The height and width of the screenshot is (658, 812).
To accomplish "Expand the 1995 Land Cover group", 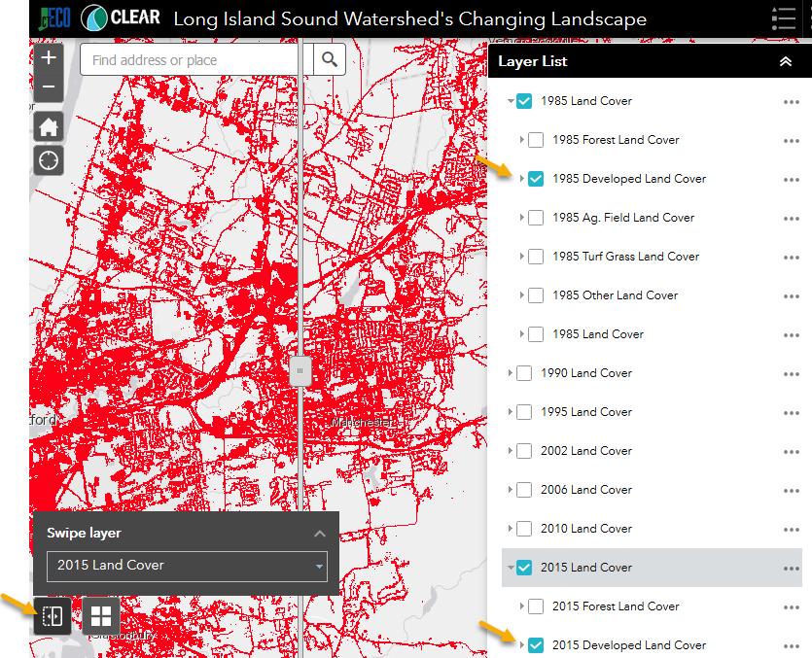I will tap(511, 411).
